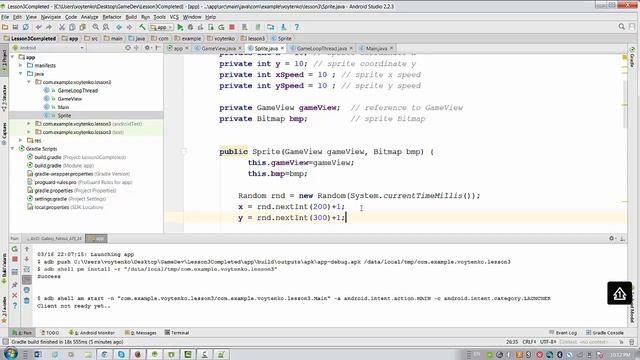Click the Down stack trace arrow in console
Image resolution: width=640 pixels, height=360 pixels.
click(27, 259)
